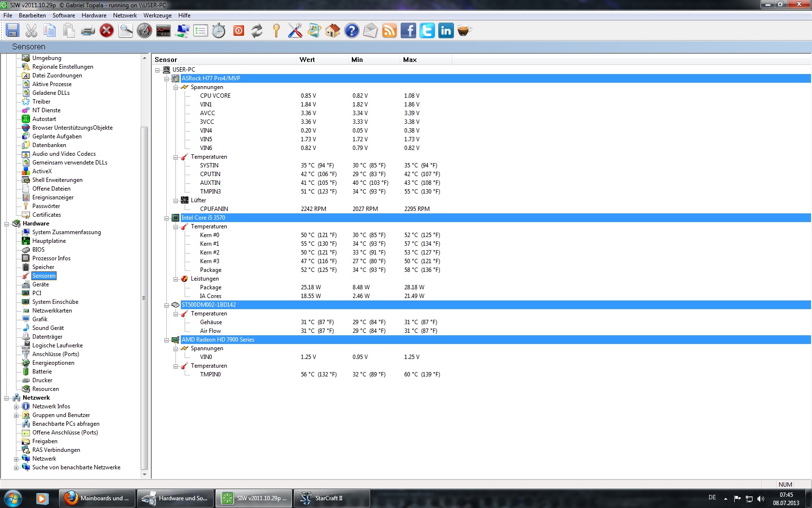812x508 pixels.
Task: Collapse the Lüfter fan group
Action: click(x=176, y=200)
